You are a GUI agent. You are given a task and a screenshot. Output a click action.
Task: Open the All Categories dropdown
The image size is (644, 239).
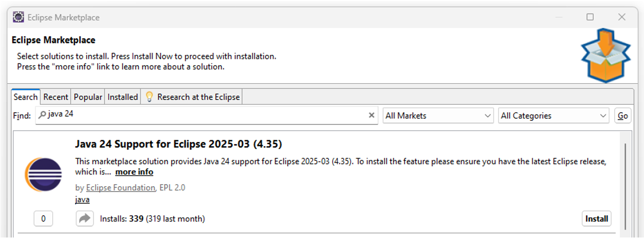click(553, 116)
